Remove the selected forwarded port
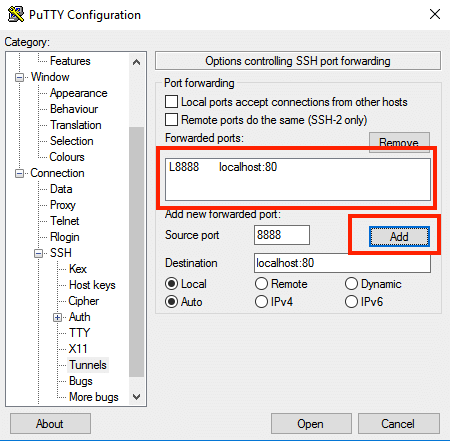Image resolution: width=450 pixels, height=441 pixels. tap(399, 143)
